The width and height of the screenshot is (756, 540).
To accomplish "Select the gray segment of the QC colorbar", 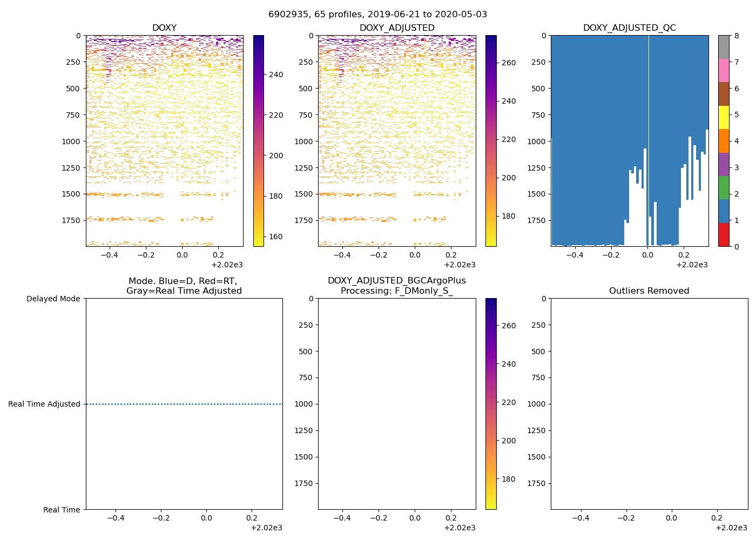I will tap(724, 47).
